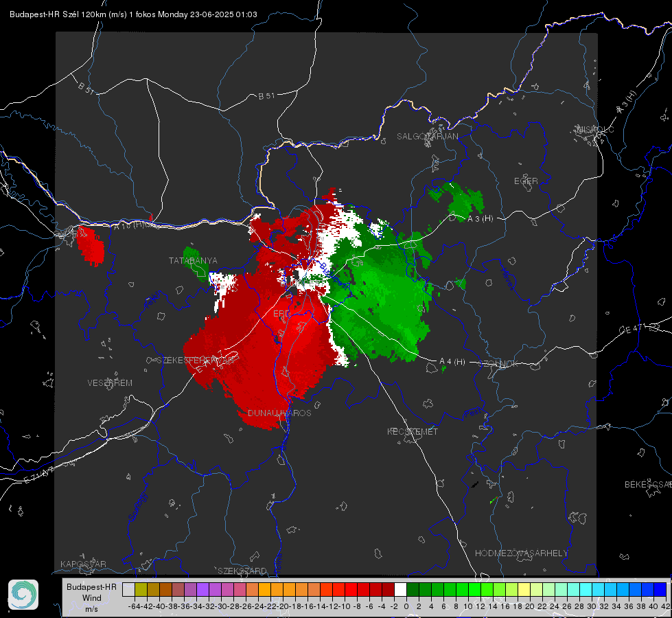Select the HÓDMEZŐVÁSÁRHELY city label
This screenshot has width=672, height=618.
(521, 553)
